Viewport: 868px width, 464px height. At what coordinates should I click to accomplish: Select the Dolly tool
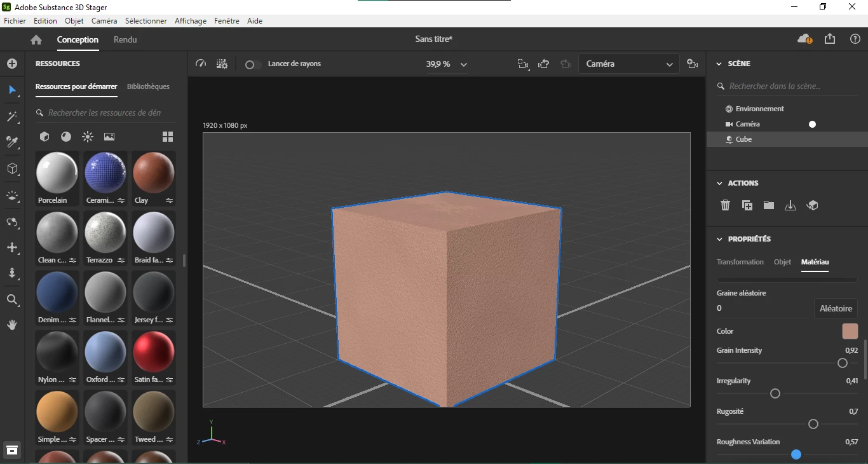pyautogui.click(x=12, y=273)
